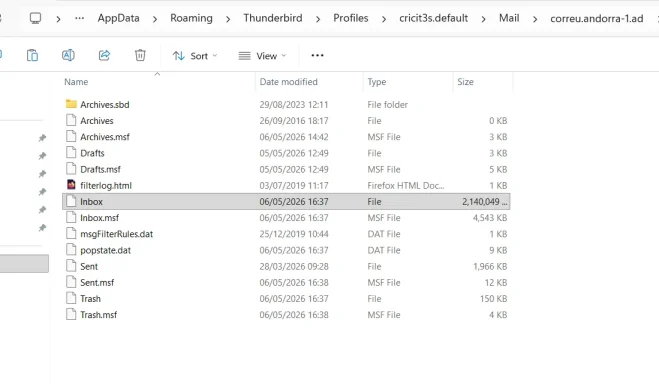This screenshot has height=384, width=659.
Task: Go to the Profiles breadcrumb folder
Action: click(351, 18)
